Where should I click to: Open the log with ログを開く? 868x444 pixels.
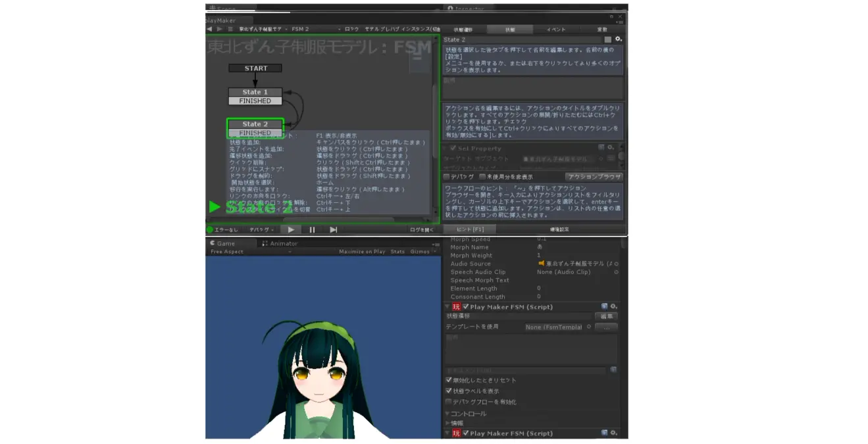click(421, 230)
